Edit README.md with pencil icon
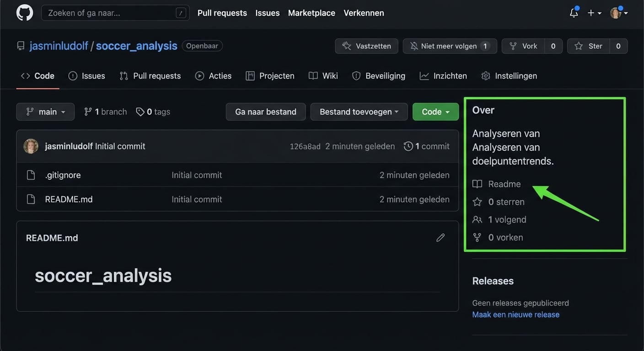Image resolution: width=644 pixels, height=351 pixels. (x=440, y=238)
